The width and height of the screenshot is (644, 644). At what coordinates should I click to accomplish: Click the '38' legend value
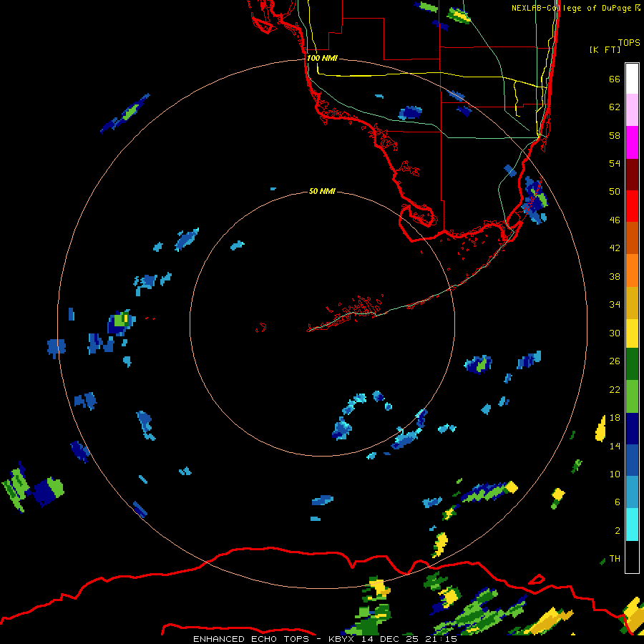[615, 276]
